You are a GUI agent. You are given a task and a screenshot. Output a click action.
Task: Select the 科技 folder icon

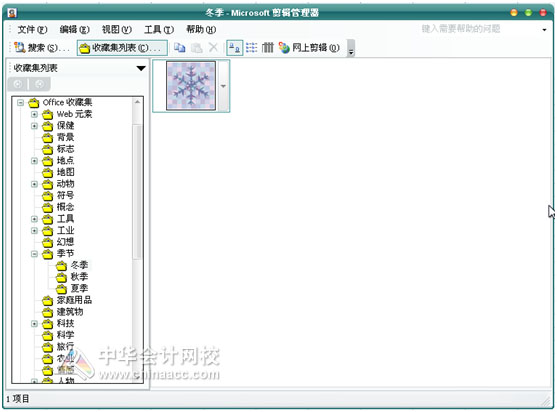point(48,324)
